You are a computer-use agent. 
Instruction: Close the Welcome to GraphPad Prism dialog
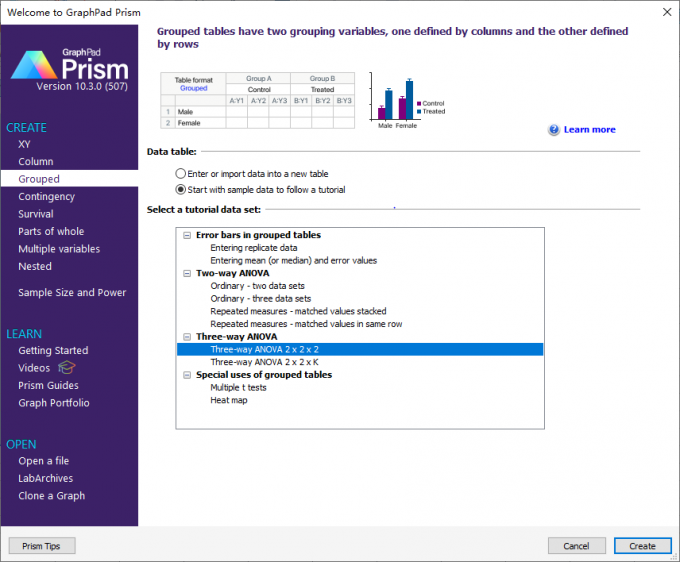pos(667,12)
